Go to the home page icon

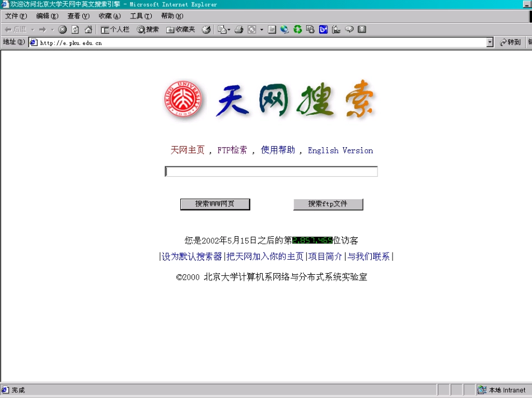(x=88, y=30)
